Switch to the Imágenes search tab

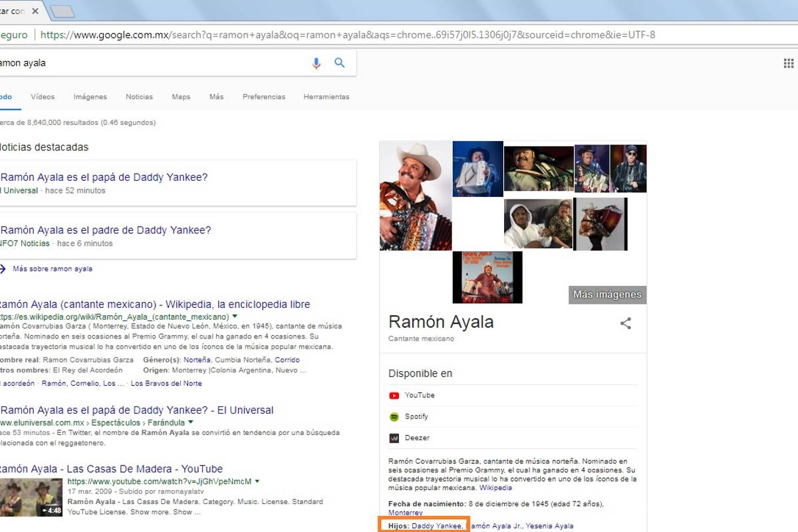(x=90, y=96)
